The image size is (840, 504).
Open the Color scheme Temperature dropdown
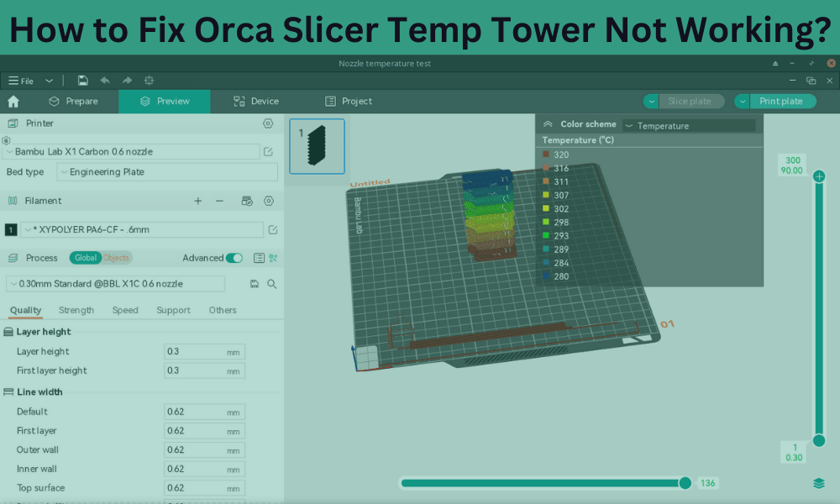[689, 126]
